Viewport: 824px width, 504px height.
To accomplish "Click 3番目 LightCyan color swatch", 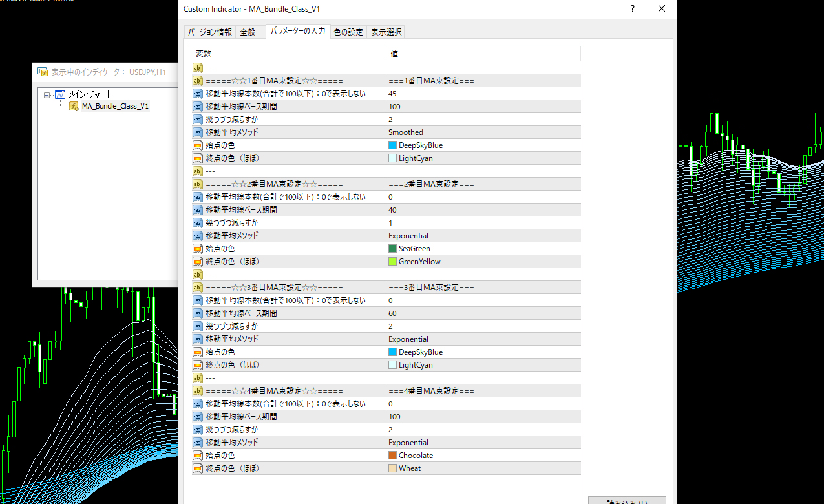I will 392,365.
